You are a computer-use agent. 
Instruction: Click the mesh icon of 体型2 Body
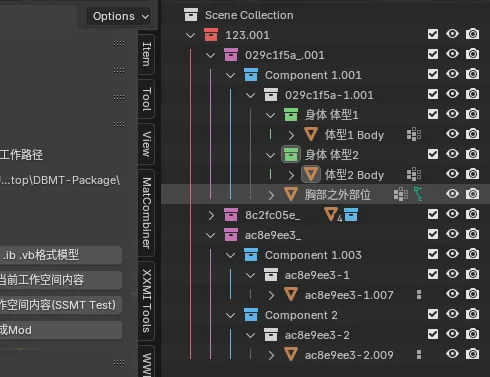(311, 174)
